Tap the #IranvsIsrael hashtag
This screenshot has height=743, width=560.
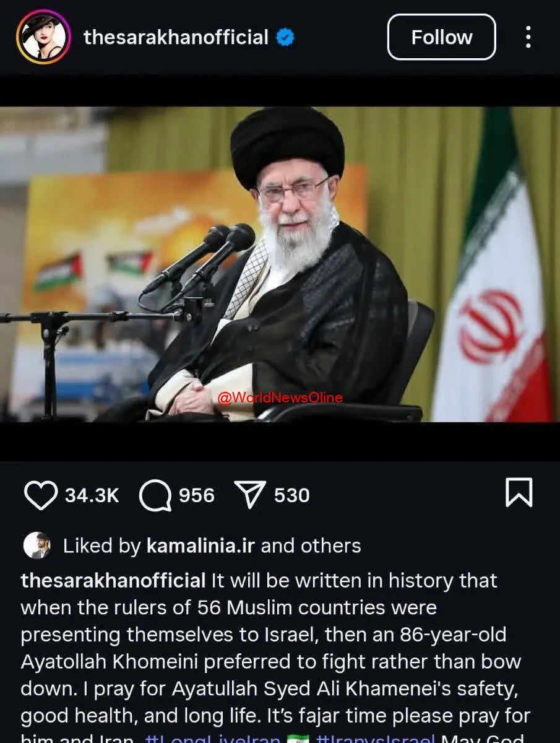pyautogui.click(x=376, y=736)
